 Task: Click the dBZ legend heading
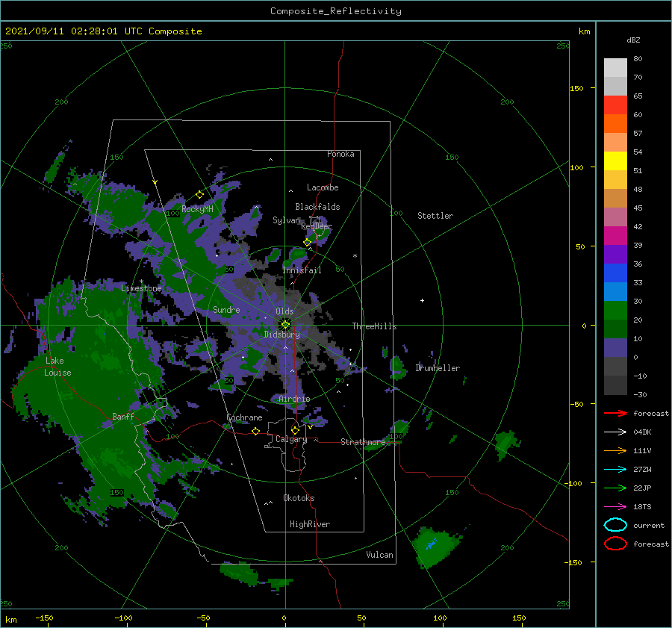pyautogui.click(x=633, y=40)
